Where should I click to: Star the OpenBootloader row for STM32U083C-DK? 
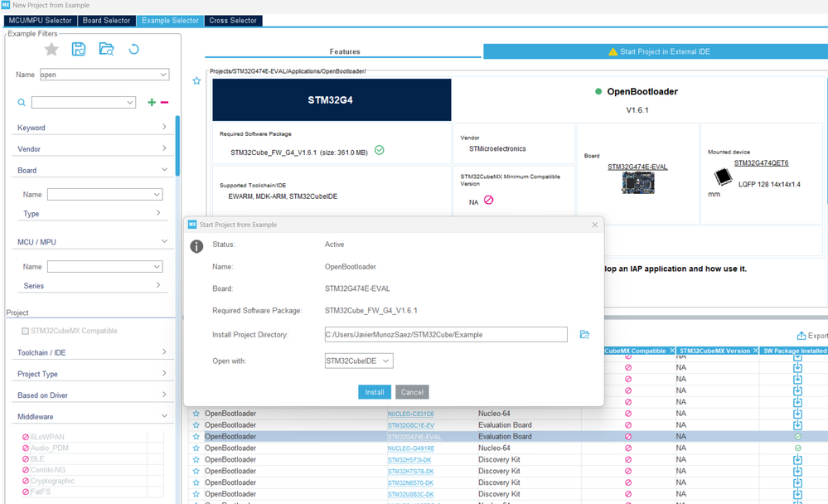[x=196, y=494]
